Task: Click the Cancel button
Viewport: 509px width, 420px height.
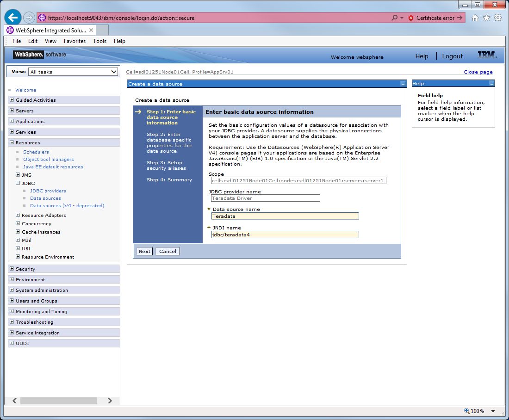Action: (x=168, y=251)
